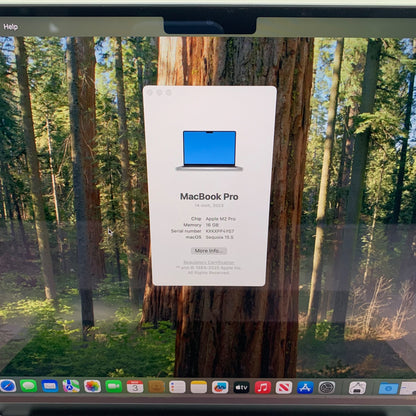The width and height of the screenshot is (416, 416).
Task: Close the About This Mac window
Action: click(x=150, y=93)
